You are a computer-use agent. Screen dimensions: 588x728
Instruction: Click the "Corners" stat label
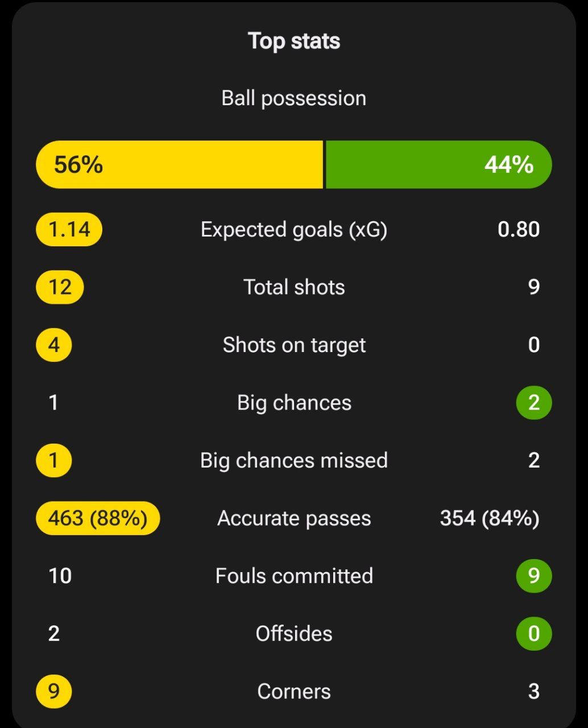tap(294, 691)
